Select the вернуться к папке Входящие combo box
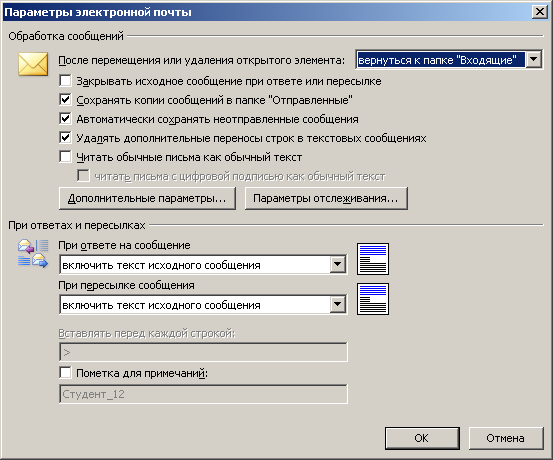Viewport: 553px width, 460px height. click(449, 60)
